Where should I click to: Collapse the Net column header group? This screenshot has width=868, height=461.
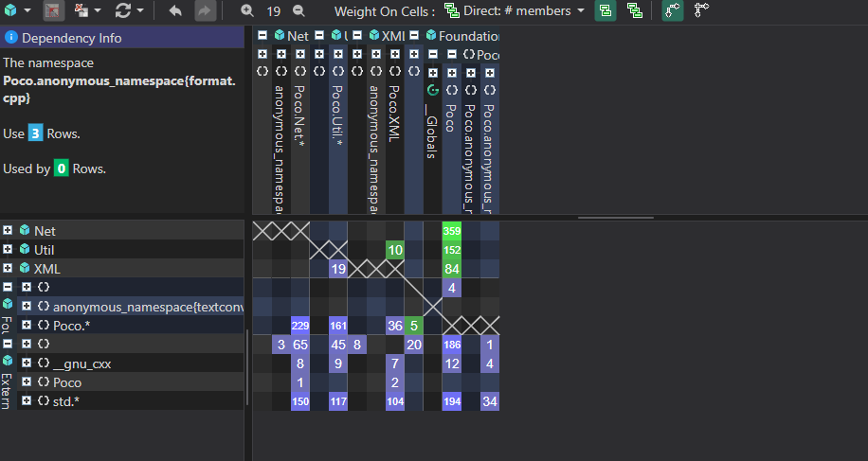pos(262,35)
